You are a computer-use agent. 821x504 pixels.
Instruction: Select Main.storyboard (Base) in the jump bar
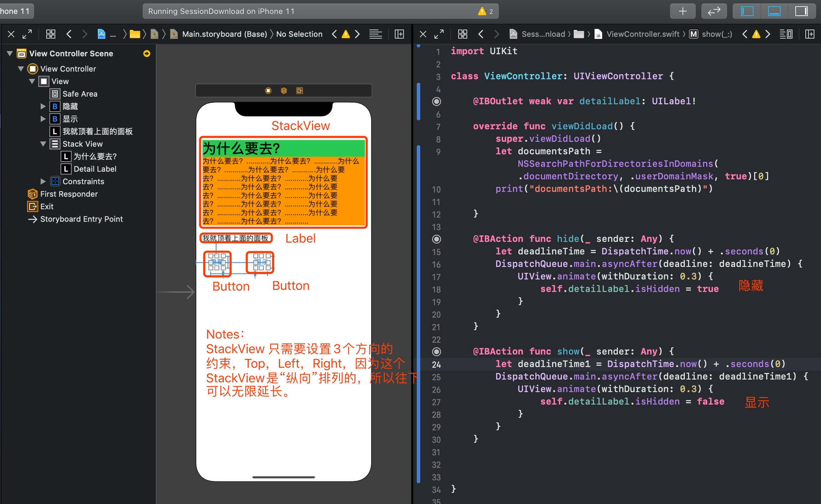point(224,34)
